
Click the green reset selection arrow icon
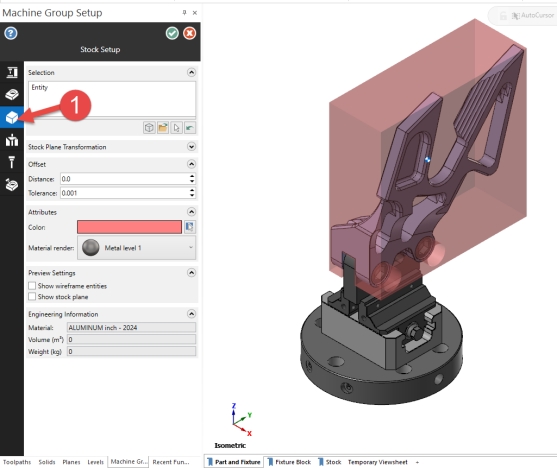(x=190, y=128)
